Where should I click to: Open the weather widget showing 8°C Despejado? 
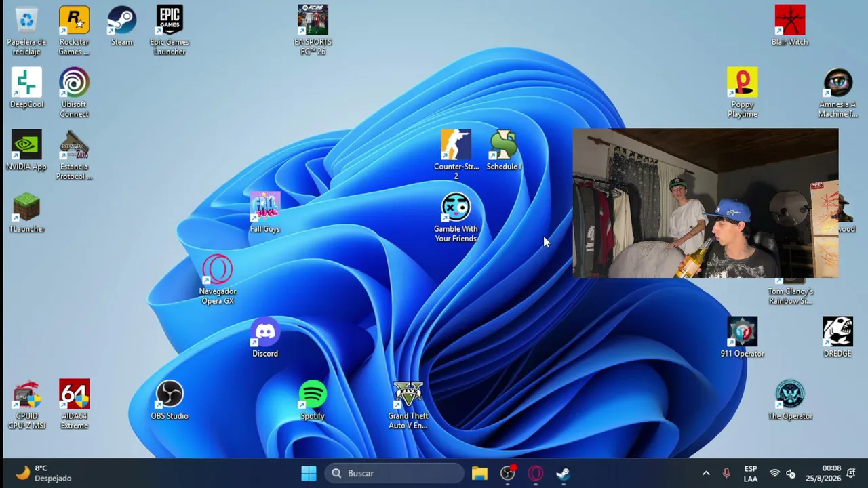tap(44, 473)
